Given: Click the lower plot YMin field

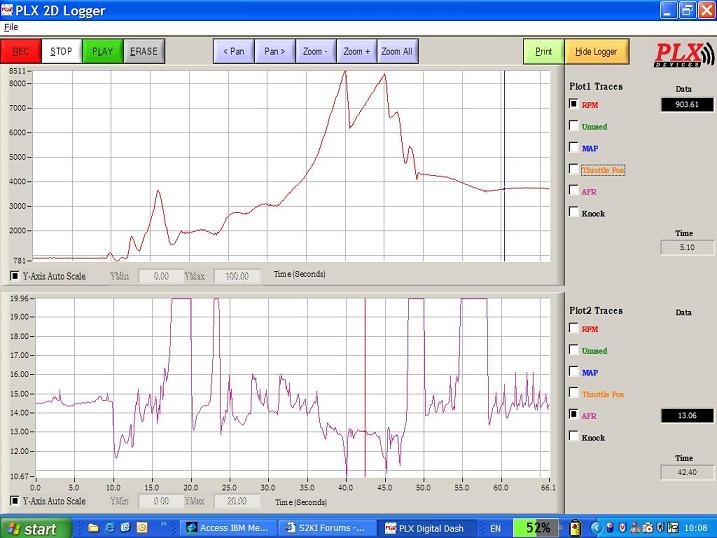Looking at the screenshot, I should [x=161, y=501].
